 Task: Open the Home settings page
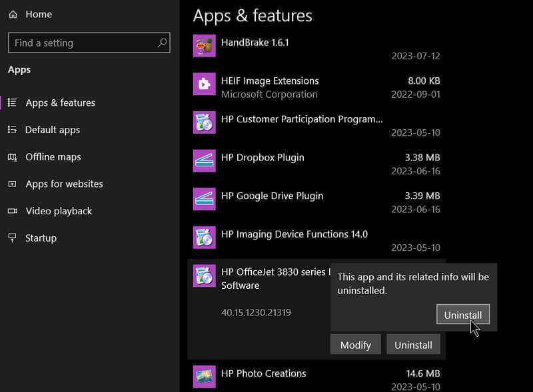(x=39, y=14)
